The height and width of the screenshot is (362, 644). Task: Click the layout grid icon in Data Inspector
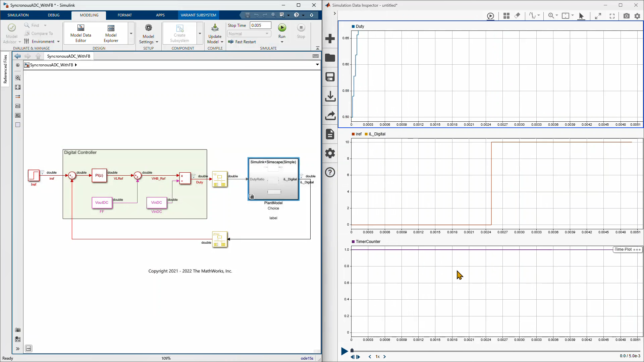tap(506, 16)
